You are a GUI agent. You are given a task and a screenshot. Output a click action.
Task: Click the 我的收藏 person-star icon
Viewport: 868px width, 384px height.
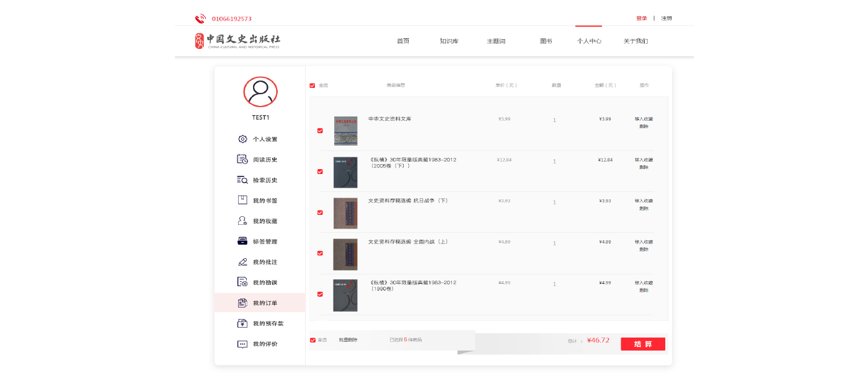(242, 221)
